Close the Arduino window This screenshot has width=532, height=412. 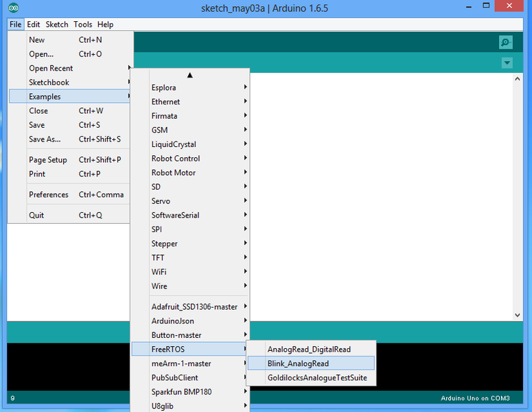[x=509, y=5]
